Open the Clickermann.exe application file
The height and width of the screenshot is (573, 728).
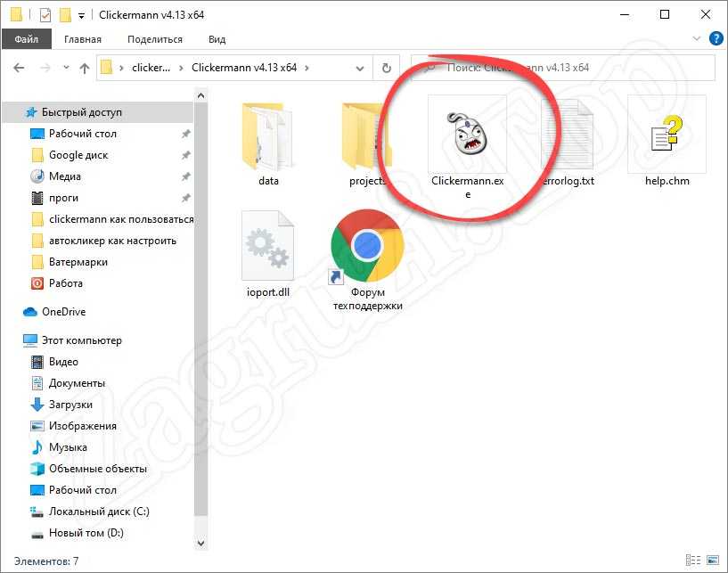(467, 143)
